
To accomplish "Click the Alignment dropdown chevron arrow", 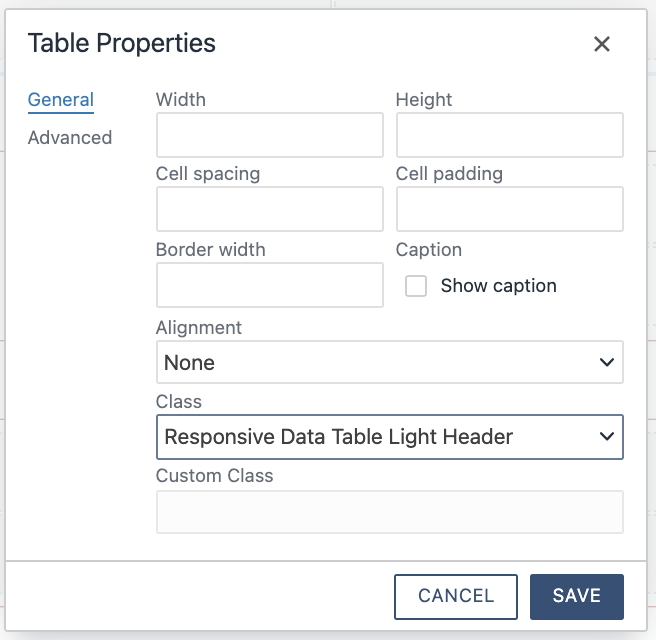I will click(606, 362).
